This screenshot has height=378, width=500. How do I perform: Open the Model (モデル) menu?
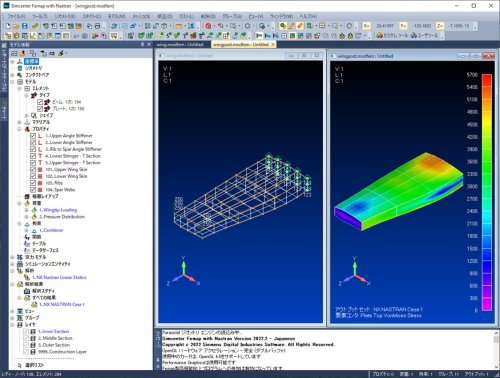coord(117,16)
